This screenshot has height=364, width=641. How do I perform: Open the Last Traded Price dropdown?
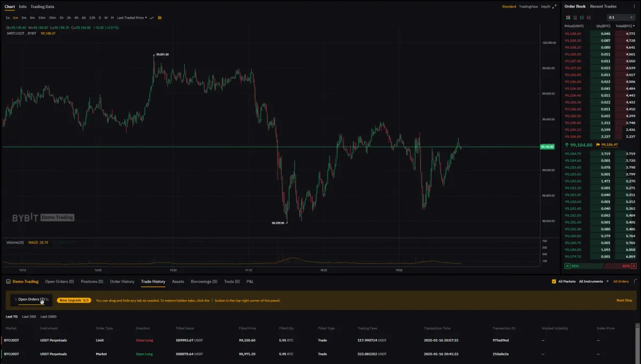pyautogui.click(x=132, y=18)
